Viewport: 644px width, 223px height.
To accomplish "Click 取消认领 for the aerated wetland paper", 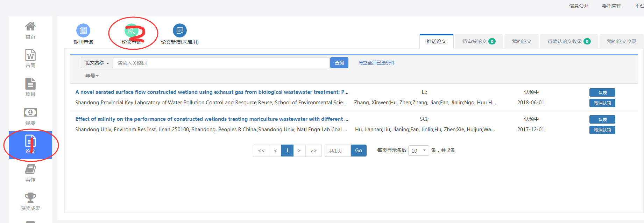I will point(602,103).
